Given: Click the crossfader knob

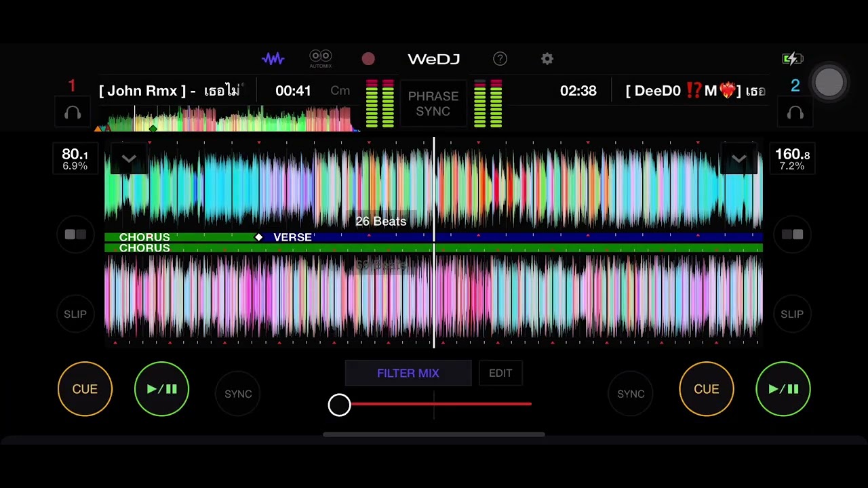Looking at the screenshot, I should [x=340, y=405].
